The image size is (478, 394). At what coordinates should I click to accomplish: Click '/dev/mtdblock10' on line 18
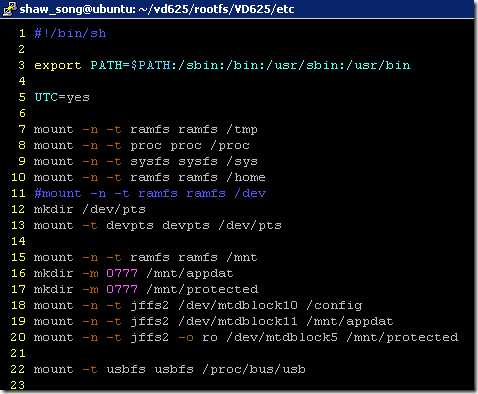click(x=238, y=305)
